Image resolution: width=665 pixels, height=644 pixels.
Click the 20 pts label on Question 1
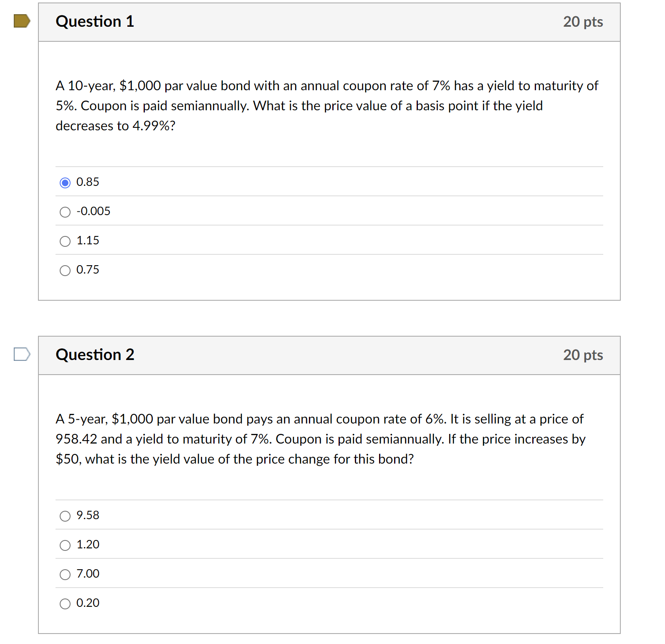click(x=583, y=21)
